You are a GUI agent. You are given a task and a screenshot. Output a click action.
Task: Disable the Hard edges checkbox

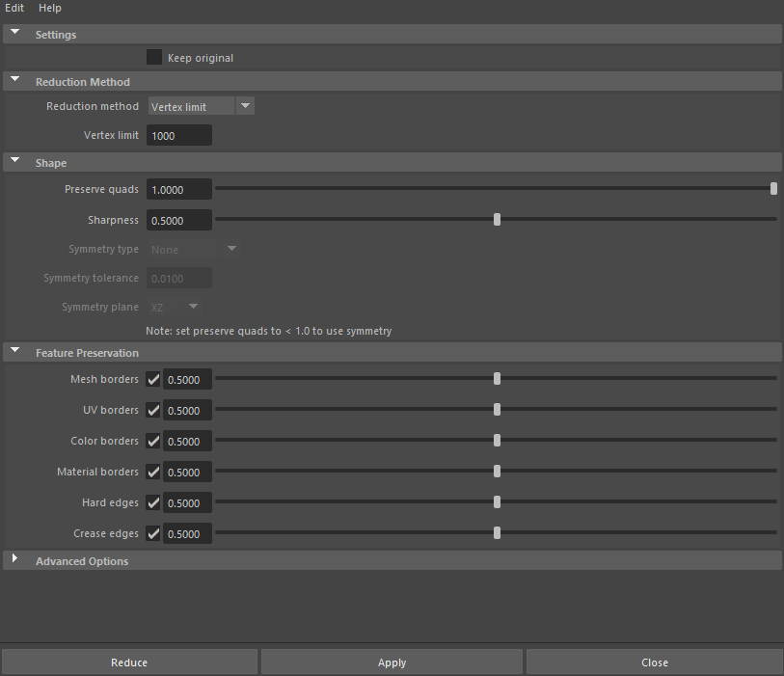click(x=153, y=503)
